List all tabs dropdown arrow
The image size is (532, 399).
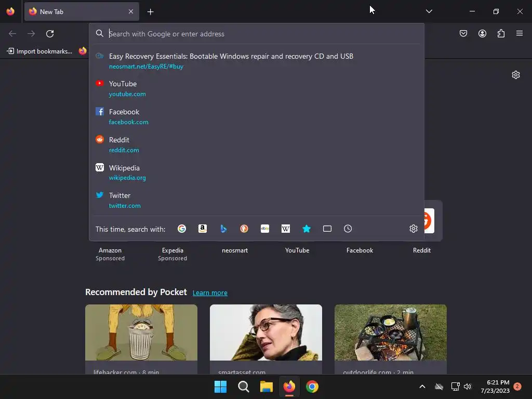pos(429,11)
